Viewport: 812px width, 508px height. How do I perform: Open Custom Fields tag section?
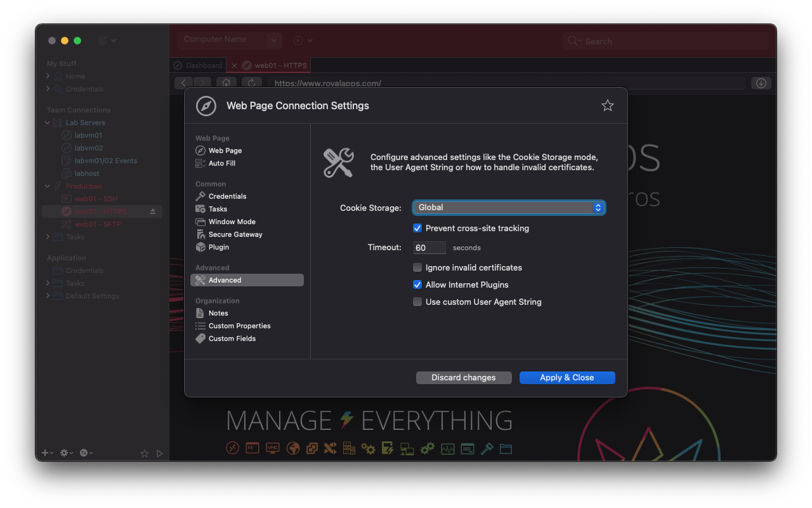tap(232, 338)
